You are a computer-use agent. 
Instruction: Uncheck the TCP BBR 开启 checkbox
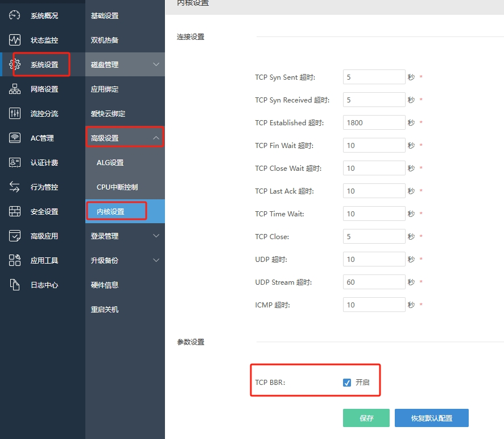(347, 383)
